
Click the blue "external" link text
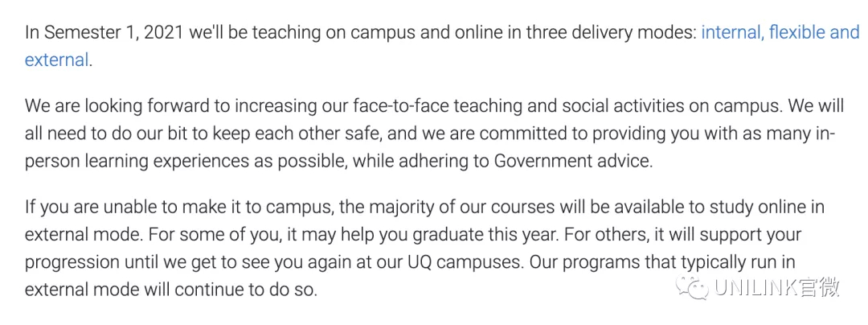click(56, 60)
